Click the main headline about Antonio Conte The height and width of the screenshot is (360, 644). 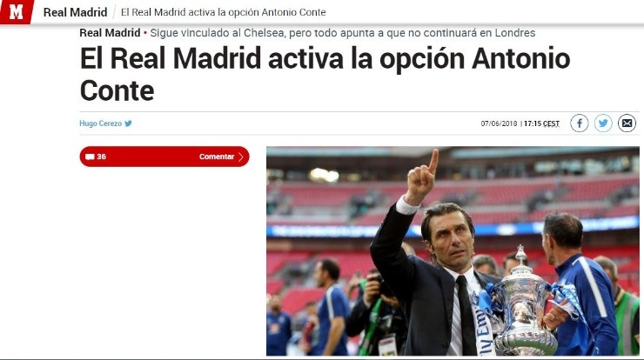pos(325,74)
